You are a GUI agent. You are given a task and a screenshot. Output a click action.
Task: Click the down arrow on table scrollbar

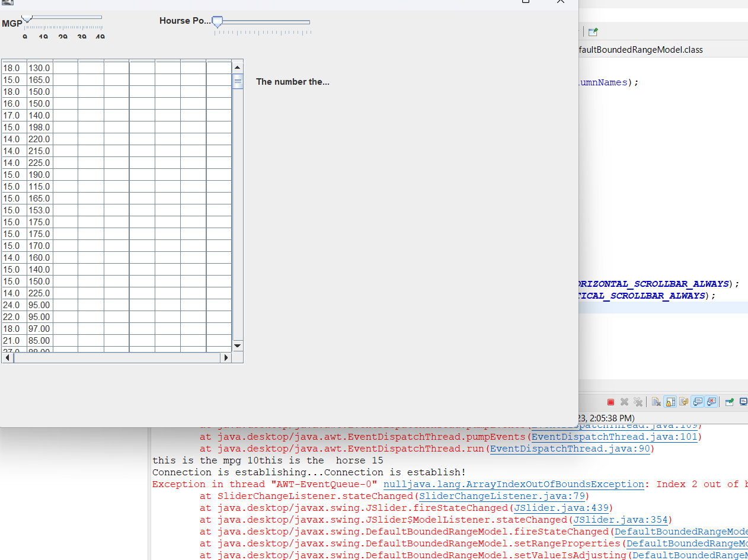pyautogui.click(x=238, y=345)
